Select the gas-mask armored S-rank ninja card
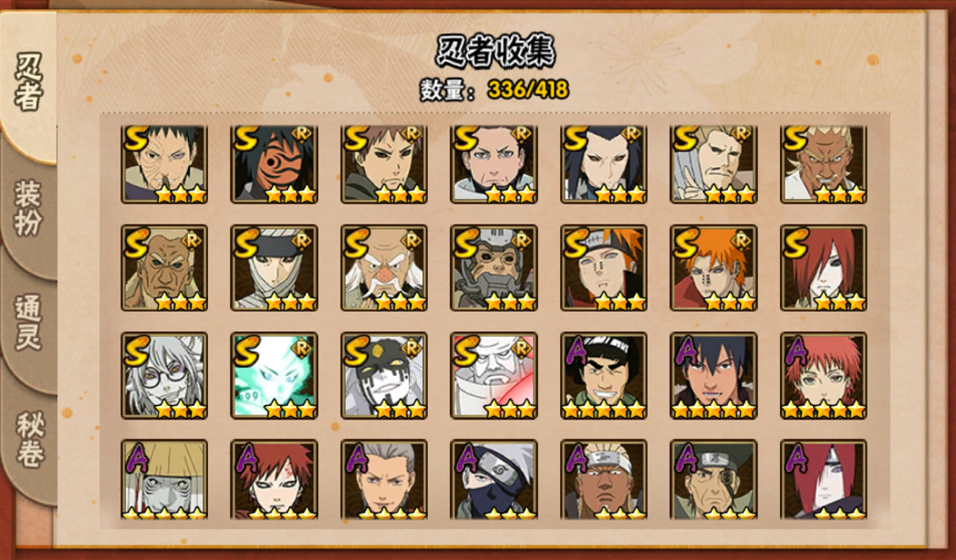This screenshot has width=956, height=560. (494, 268)
